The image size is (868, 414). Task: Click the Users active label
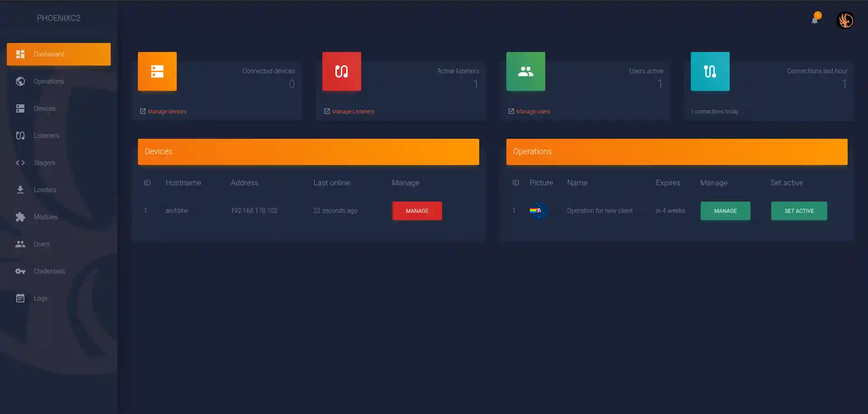[646, 71]
